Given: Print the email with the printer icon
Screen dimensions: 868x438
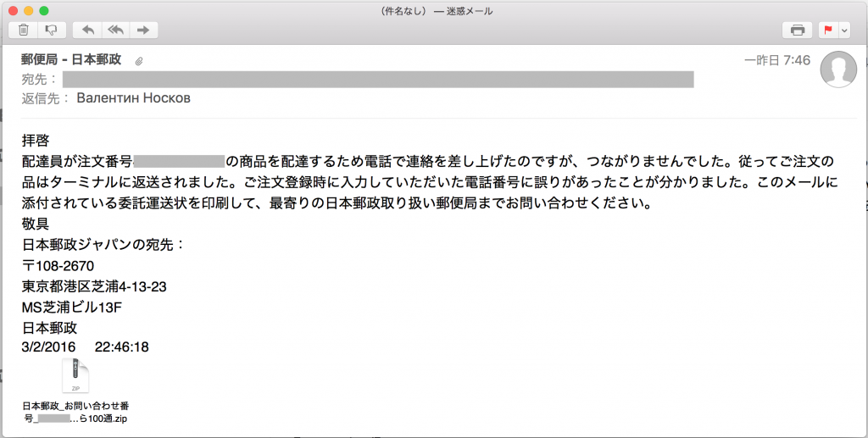Looking at the screenshot, I should pos(797,30).
